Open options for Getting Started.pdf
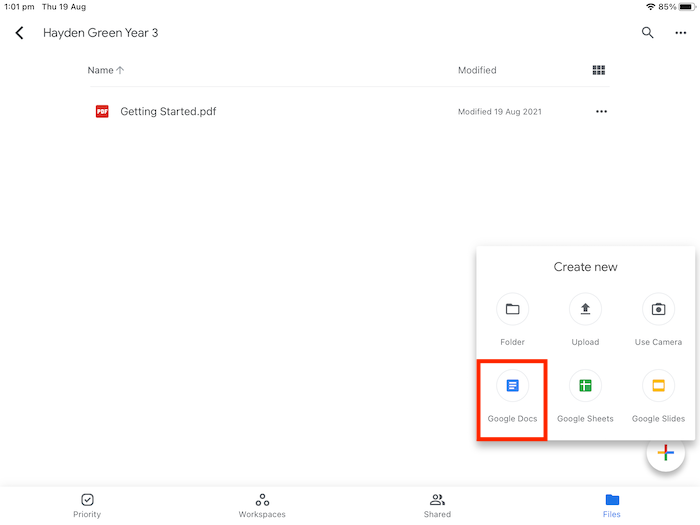Viewport: 700px width, 525px height. click(601, 111)
